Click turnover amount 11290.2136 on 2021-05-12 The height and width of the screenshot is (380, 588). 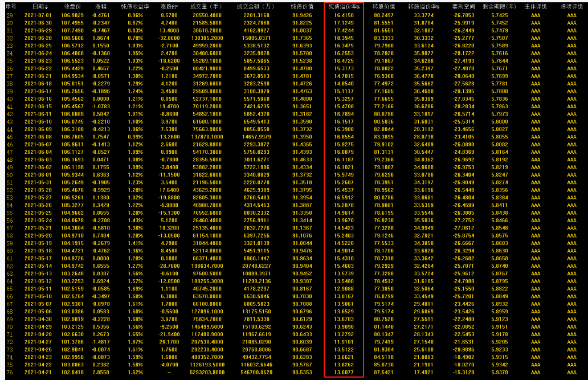pos(256,281)
